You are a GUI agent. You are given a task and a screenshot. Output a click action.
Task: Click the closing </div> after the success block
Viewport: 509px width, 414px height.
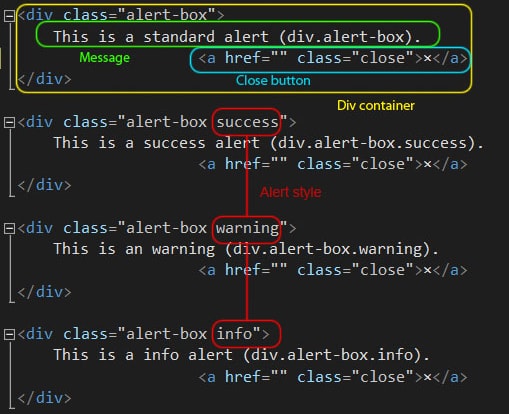pos(44,185)
